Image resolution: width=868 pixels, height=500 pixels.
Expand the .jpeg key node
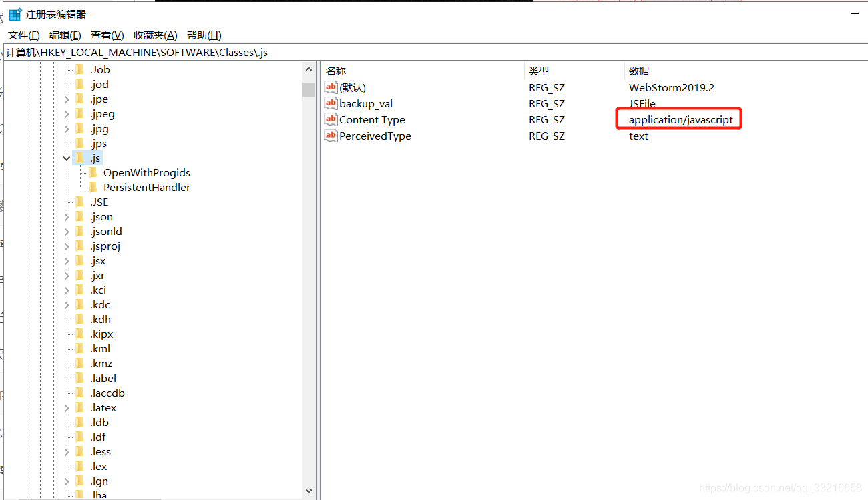pos(67,114)
